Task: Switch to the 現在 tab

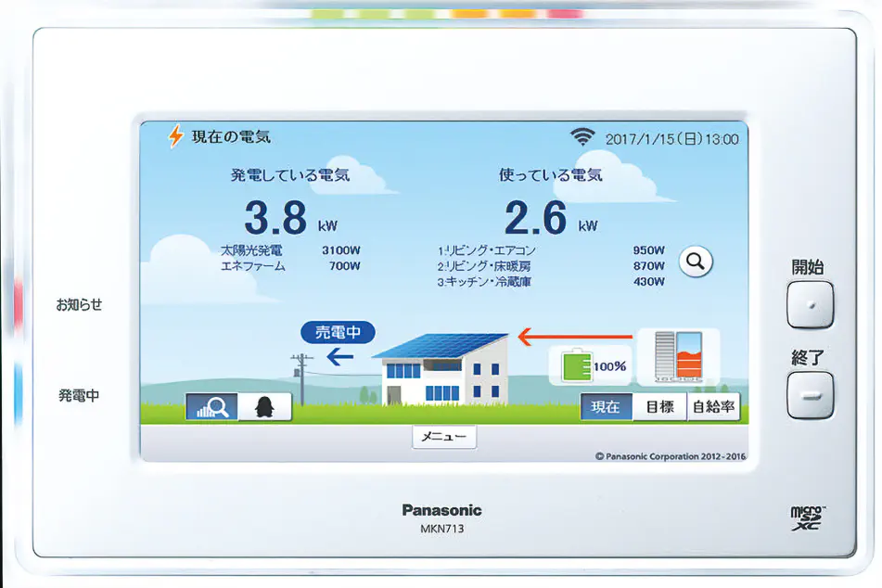Action: (x=606, y=407)
